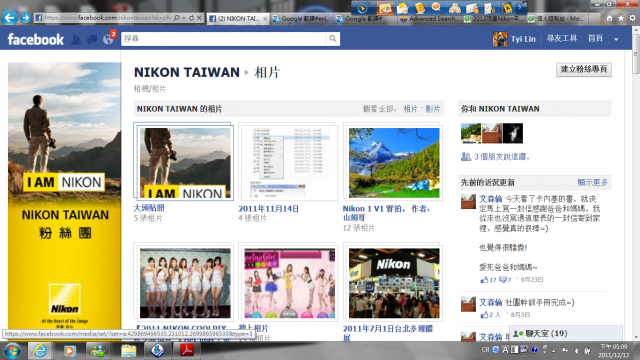Open Windows Live Messenger taskbar icon
Viewport: 640px width, 360px height.
coord(98,351)
